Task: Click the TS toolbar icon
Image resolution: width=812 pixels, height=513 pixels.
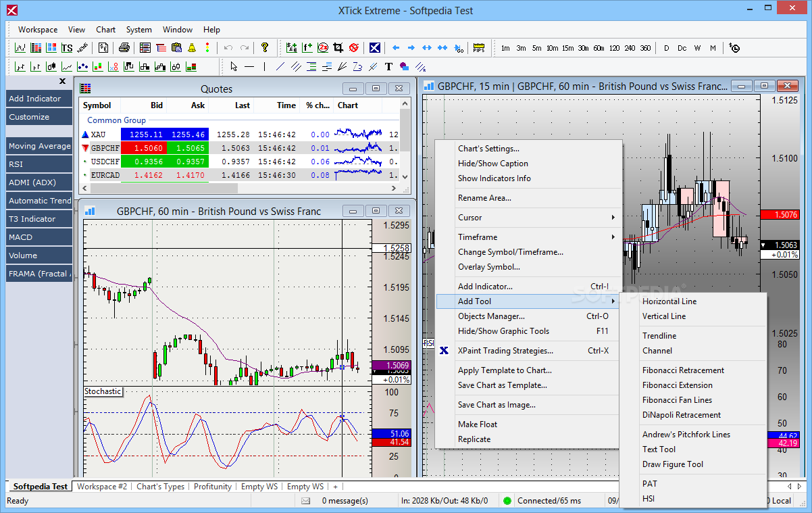Action: point(67,48)
